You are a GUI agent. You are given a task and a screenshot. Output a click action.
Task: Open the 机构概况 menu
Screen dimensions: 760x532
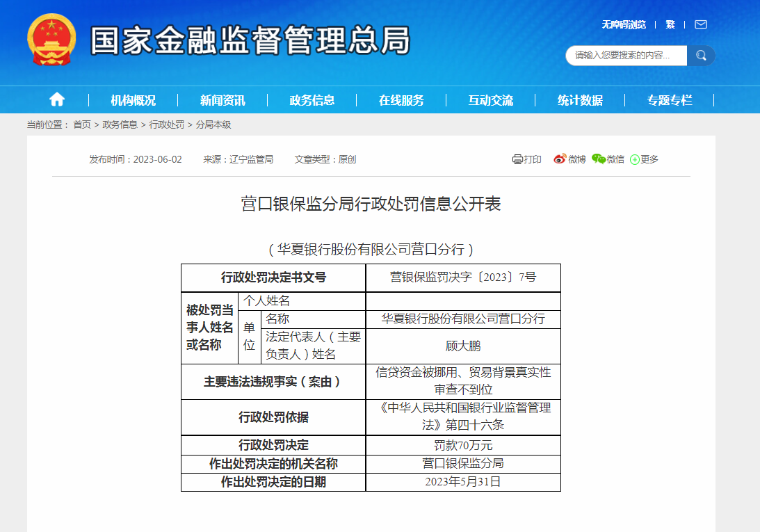(133, 100)
